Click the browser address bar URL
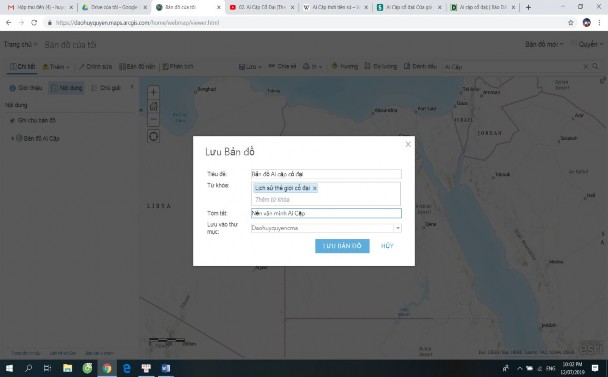Image resolution: width=608 pixels, height=377 pixels. pyautogui.click(x=137, y=22)
